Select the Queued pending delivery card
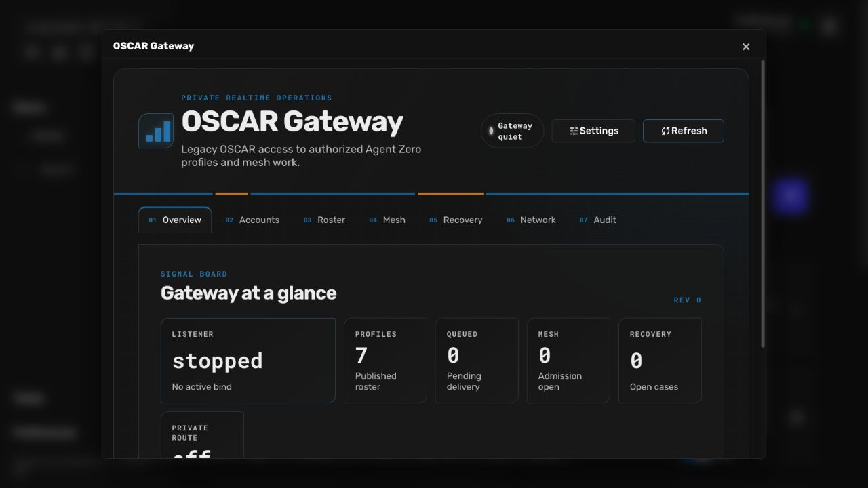The height and width of the screenshot is (488, 868). pos(477,361)
